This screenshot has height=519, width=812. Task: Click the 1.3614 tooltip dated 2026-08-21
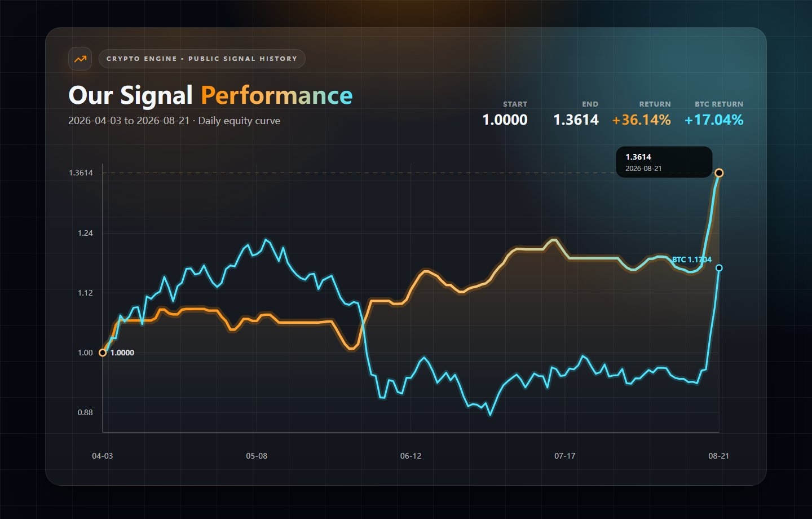(x=664, y=162)
